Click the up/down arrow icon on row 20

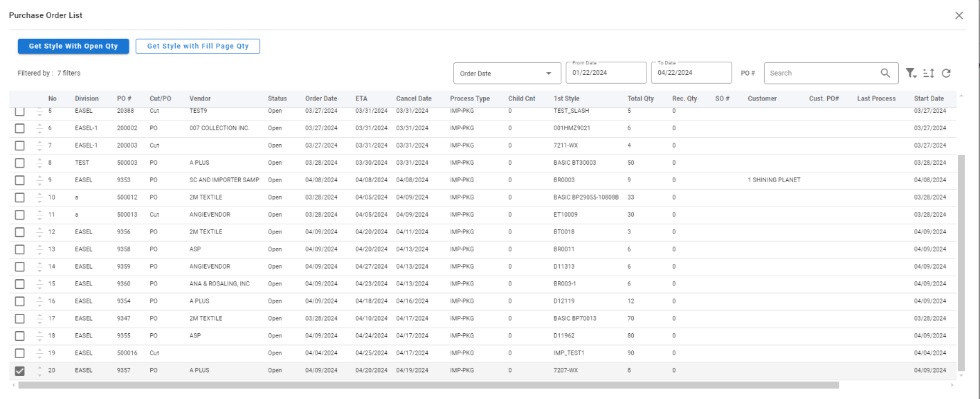pos(39,371)
